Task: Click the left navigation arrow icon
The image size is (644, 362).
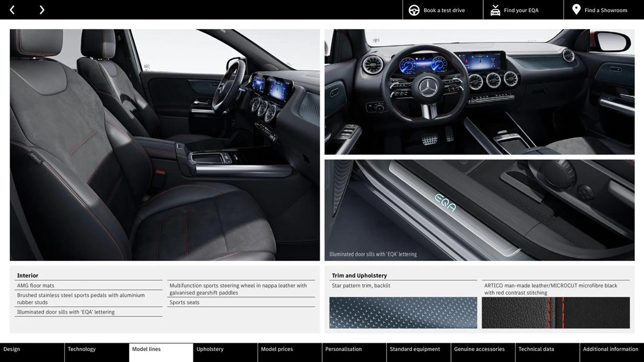Action: click(x=12, y=9)
